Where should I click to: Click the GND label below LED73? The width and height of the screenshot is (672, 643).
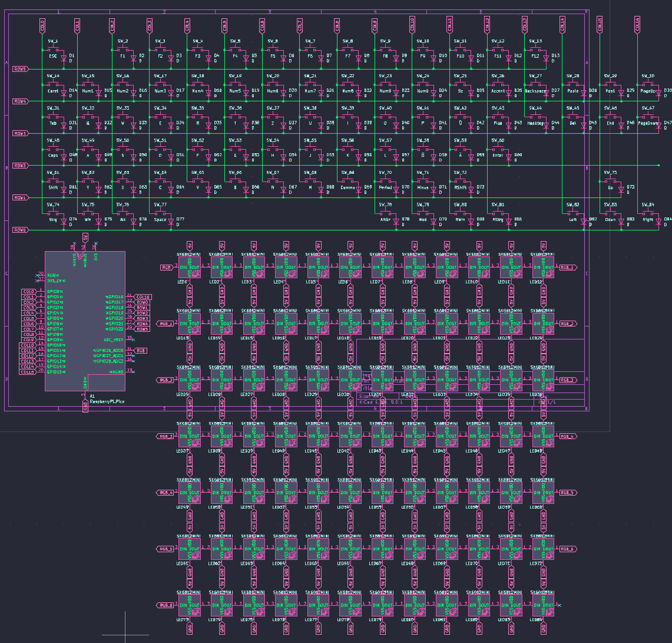(190, 628)
